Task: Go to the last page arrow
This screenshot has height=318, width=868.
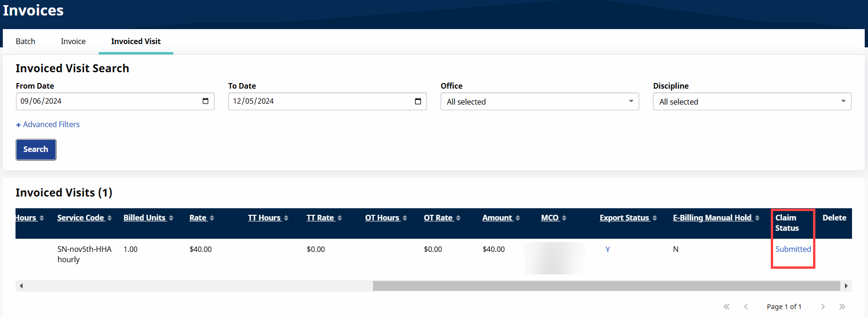Action: [x=842, y=307]
